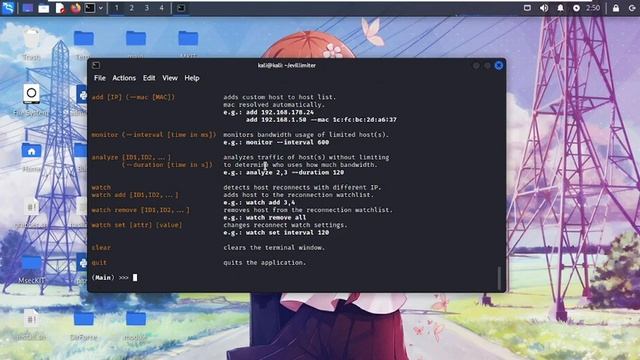
Task: Click the terminal icon in the window title bar
Action: pos(96,65)
